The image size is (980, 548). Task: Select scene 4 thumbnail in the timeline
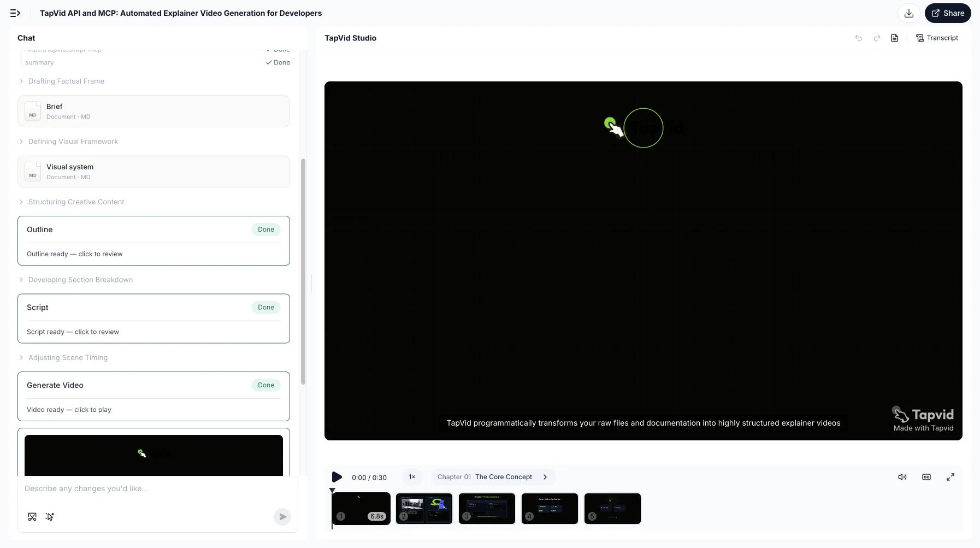550,509
